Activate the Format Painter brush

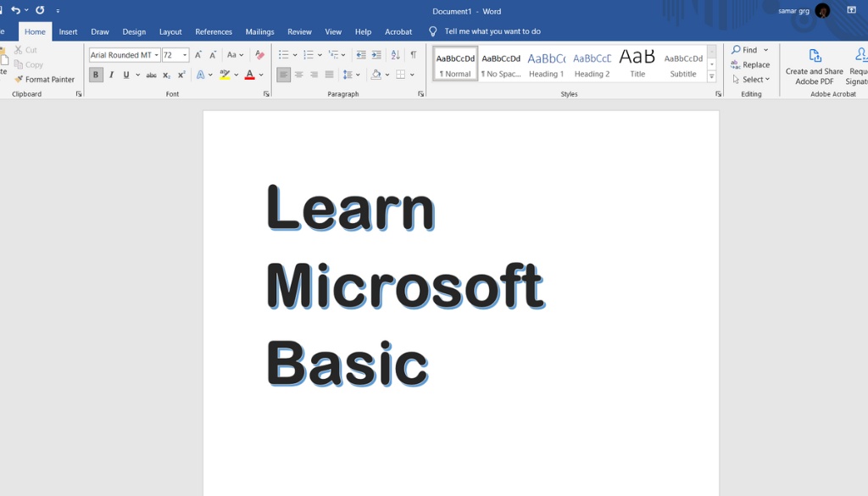44,79
